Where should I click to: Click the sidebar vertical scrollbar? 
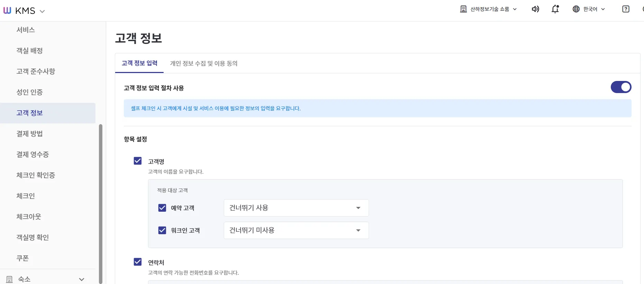[101, 203]
